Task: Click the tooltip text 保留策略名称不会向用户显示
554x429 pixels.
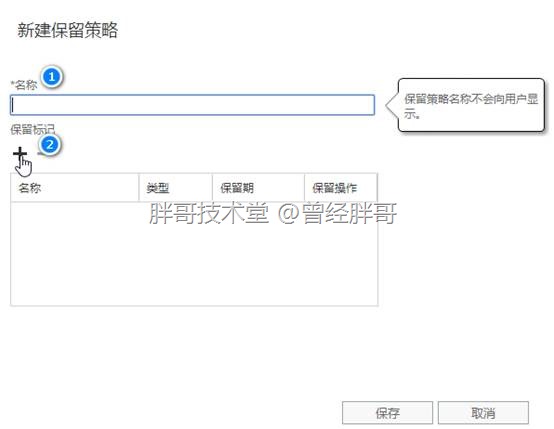Action: click(471, 106)
